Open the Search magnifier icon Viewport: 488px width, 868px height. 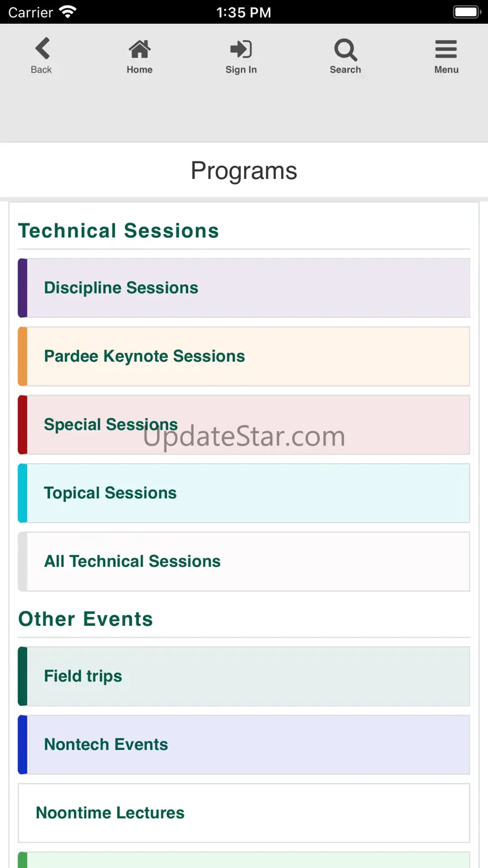[345, 49]
